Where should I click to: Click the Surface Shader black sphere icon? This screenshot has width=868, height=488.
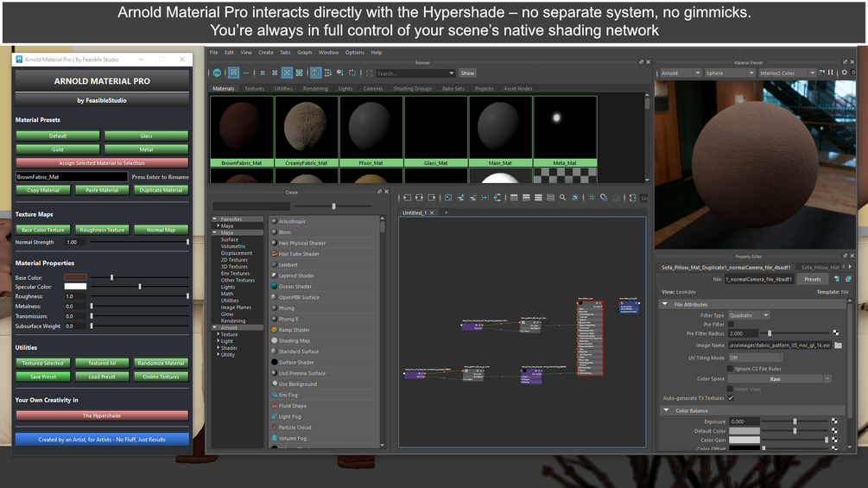pyautogui.click(x=274, y=362)
